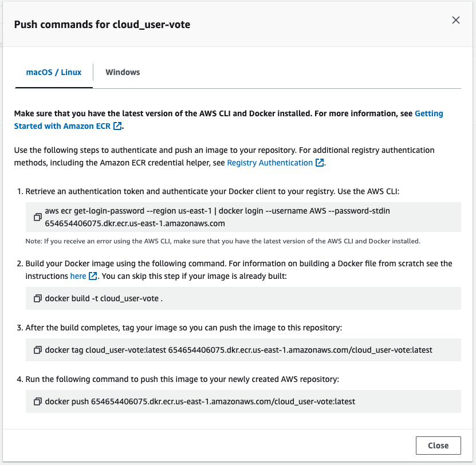
Task: Switch to the Windows tab
Action: tap(123, 72)
